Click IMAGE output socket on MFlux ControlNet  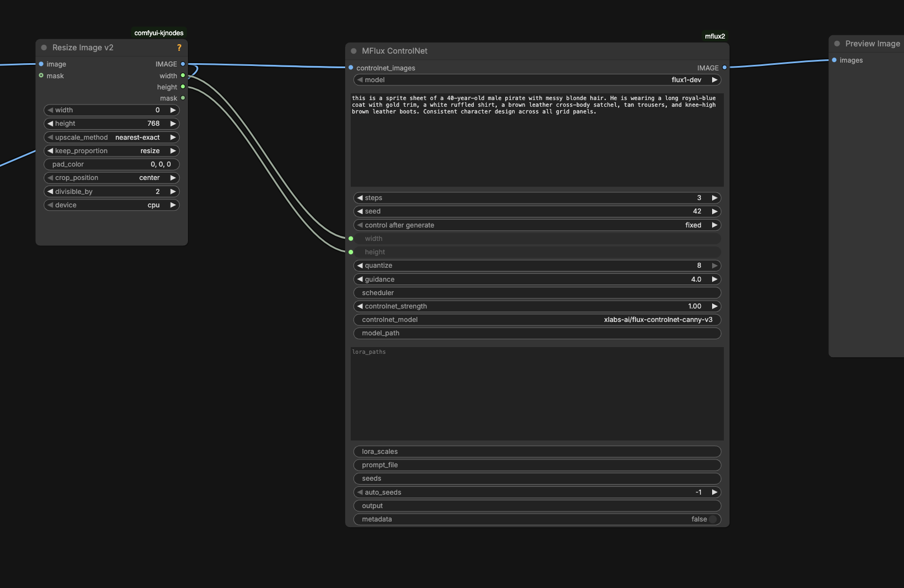tap(724, 68)
